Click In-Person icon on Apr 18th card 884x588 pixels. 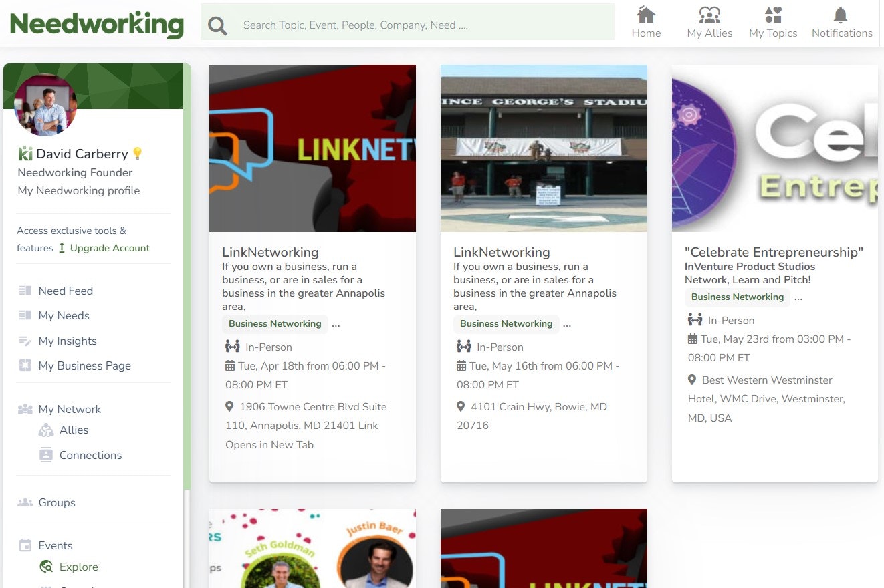tap(232, 347)
